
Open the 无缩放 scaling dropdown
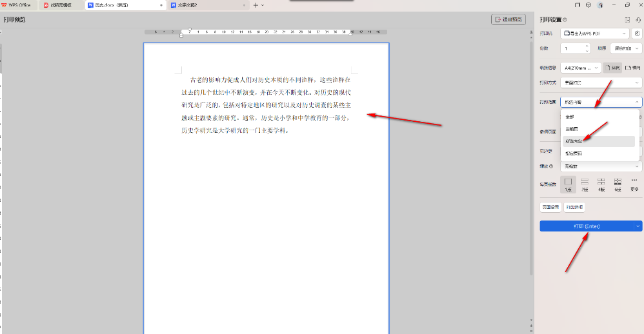tap(601, 166)
